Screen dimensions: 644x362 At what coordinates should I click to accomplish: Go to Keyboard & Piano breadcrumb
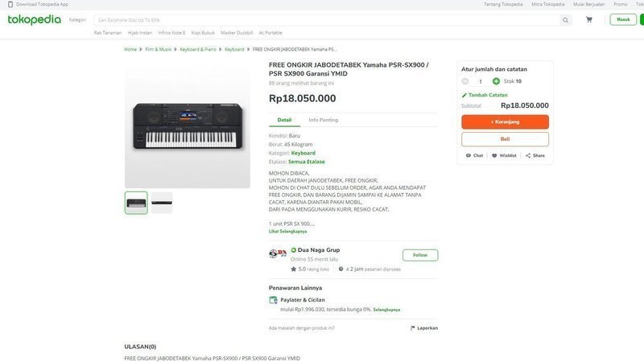pyautogui.click(x=198, y=49)
